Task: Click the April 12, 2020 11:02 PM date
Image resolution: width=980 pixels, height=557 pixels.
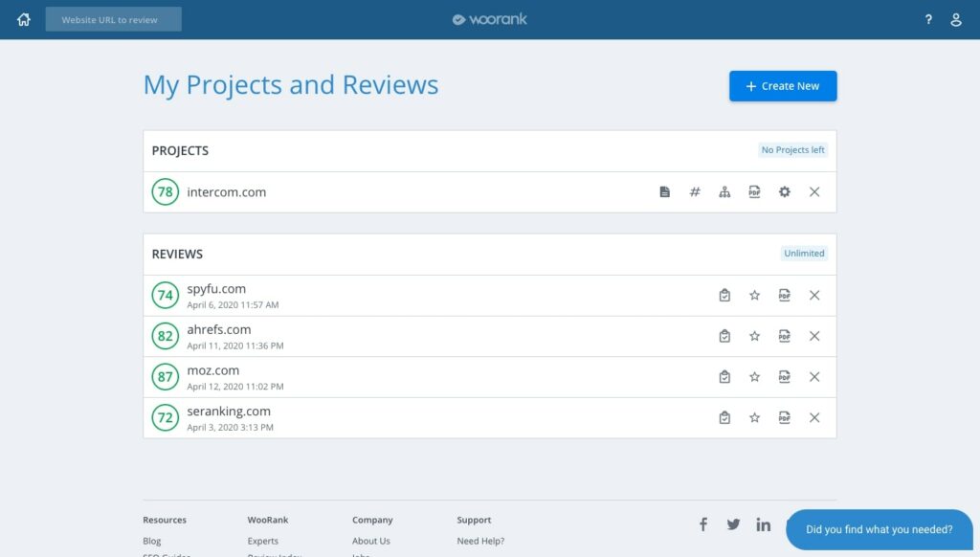Action: 235,387
